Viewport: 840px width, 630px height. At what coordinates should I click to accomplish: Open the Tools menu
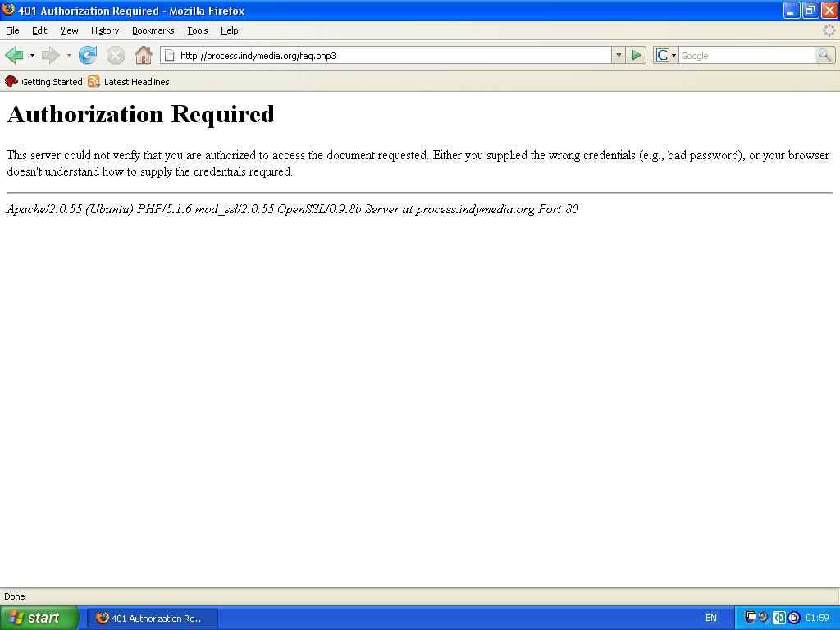pyautogui.click(x=197, y=30)
